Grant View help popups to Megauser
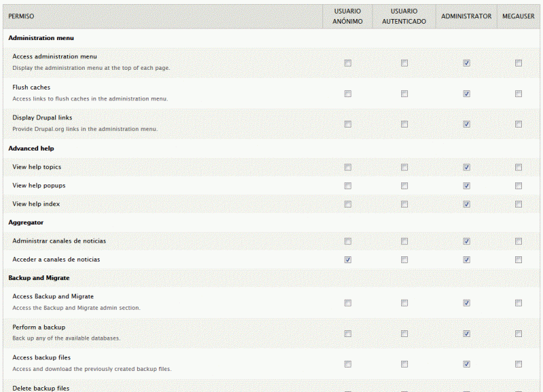The height and width of the screenshot is (392, 543). coord(519,185)
